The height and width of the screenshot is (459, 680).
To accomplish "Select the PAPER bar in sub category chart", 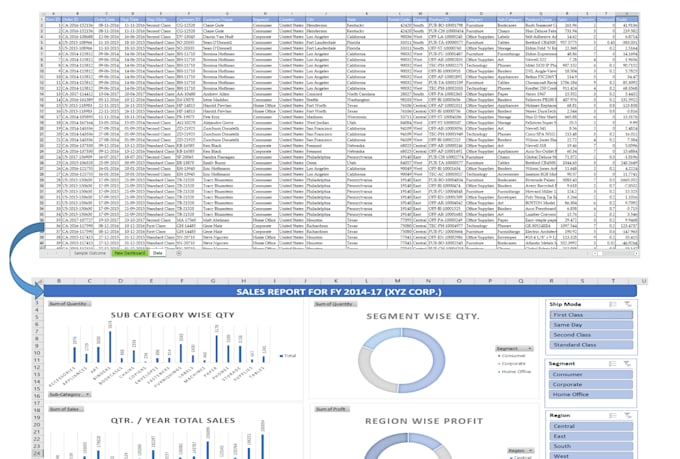I will coord(217,349).
